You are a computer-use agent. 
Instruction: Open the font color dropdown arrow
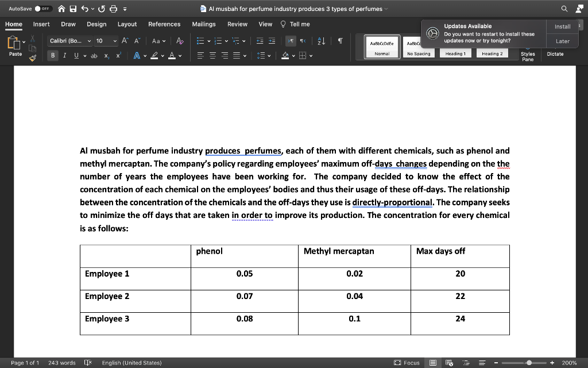(x=179, y=56)
